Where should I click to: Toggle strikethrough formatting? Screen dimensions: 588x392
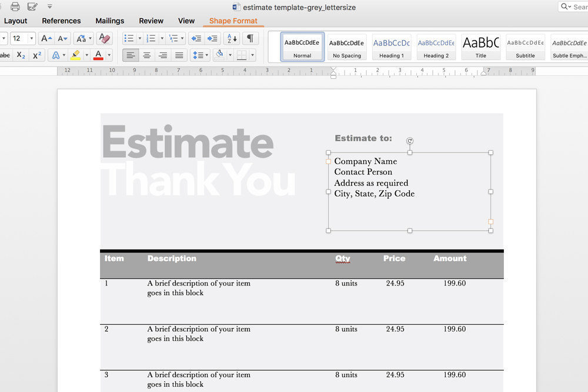click(5, 55)
